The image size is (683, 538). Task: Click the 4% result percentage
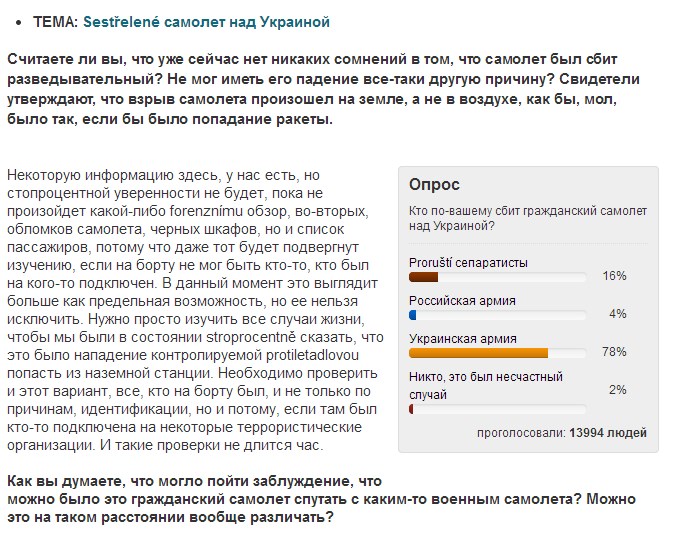click(x=618, y=314)
